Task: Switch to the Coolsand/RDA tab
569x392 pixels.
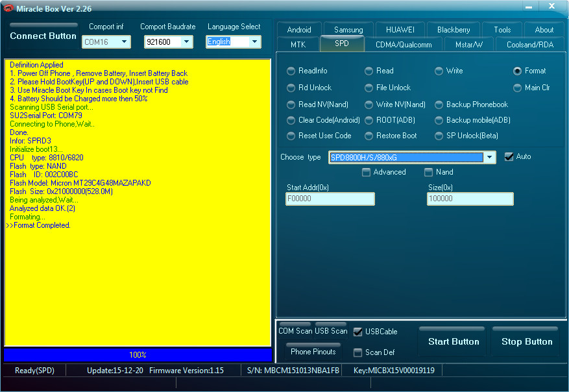Action: (x=530, y=45)
